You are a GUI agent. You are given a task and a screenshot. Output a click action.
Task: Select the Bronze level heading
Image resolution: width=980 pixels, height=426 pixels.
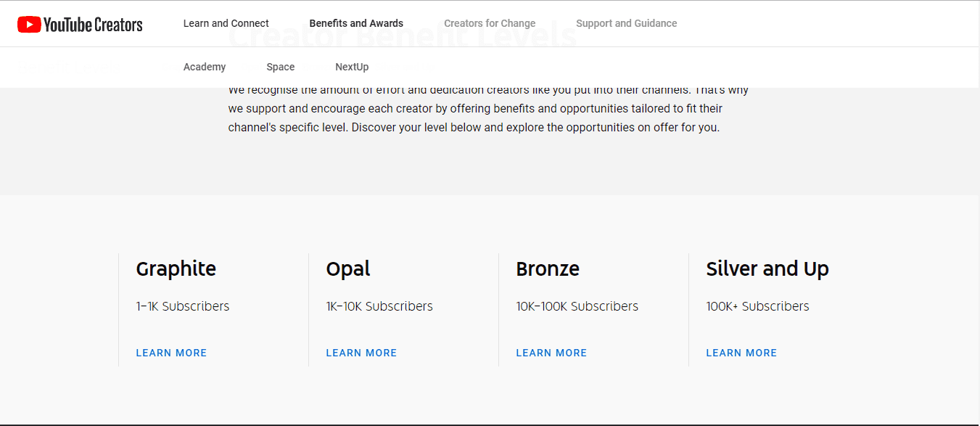point(548,269)
